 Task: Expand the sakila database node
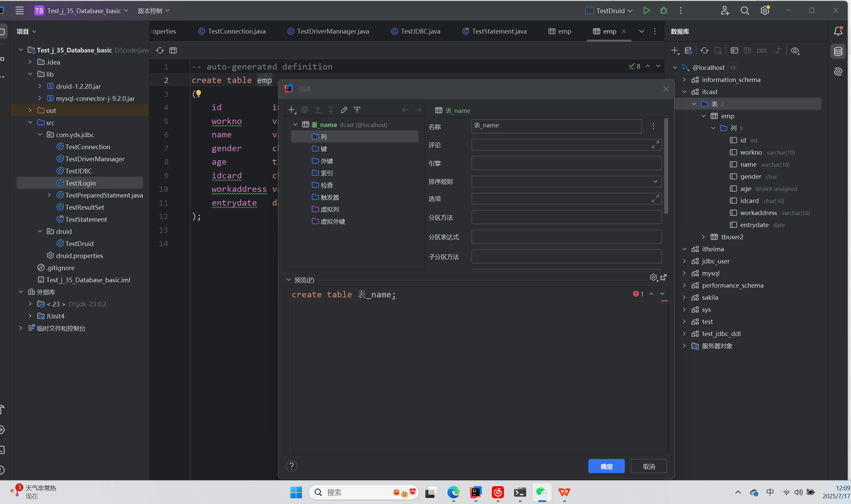point(684,297)
